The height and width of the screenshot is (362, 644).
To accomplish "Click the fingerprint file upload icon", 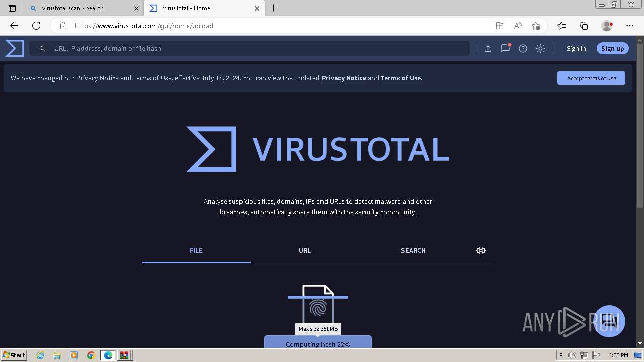I will tap(318, 306).
